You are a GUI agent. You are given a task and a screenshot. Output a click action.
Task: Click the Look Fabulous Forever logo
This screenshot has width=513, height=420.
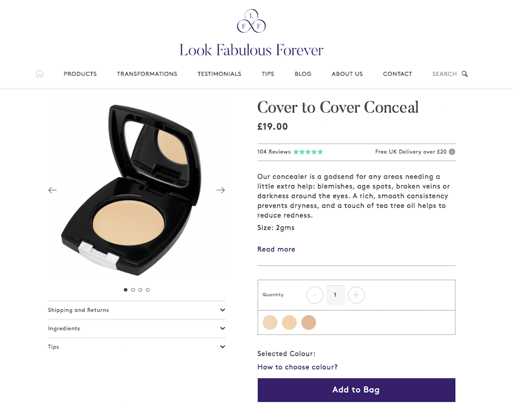coord(251,33)
